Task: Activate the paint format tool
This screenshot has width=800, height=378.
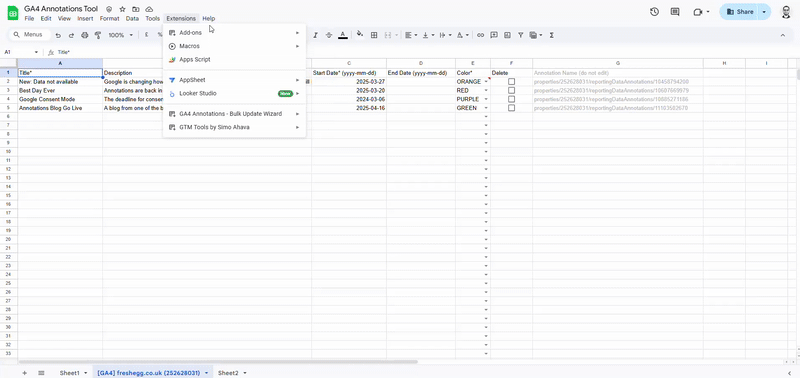Action: click(98, 35)
